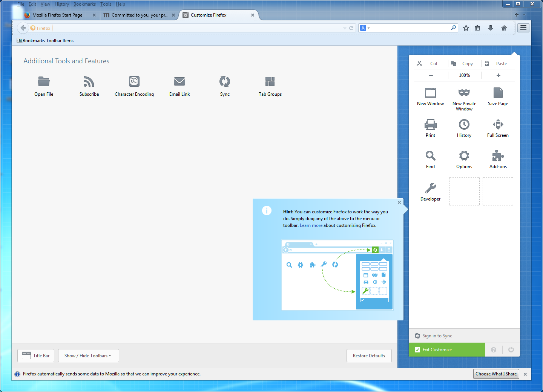Screen dimensions: 543x392
Task: Click the Full Screen icon
Action: point(498,124)
